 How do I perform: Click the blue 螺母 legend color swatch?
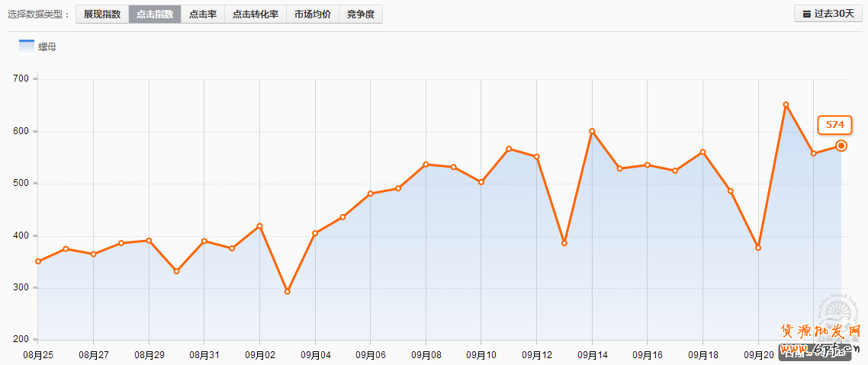(27, 46)
